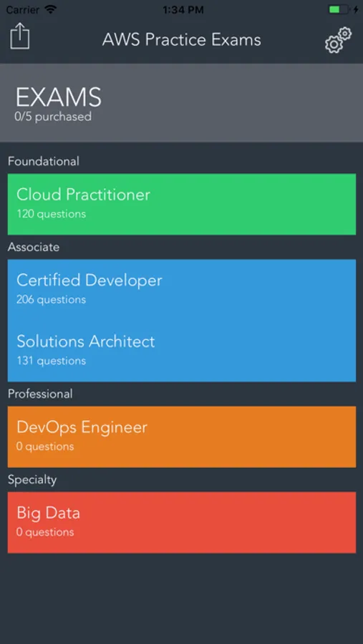
Task: Select the Certified Developer exam
Action: coord(182,290)
